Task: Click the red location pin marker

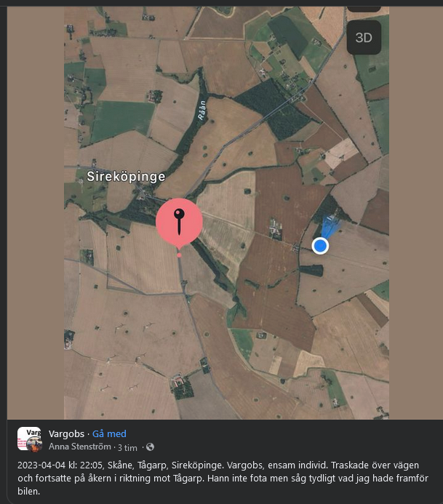Action: tap(179, 221)
